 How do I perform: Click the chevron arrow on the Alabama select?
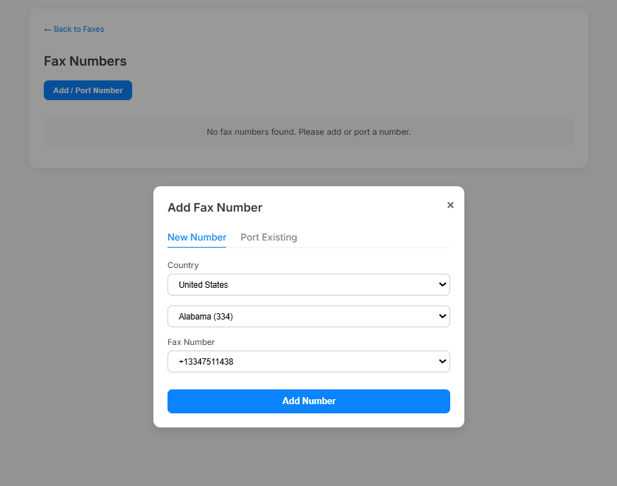coord(442,316)
